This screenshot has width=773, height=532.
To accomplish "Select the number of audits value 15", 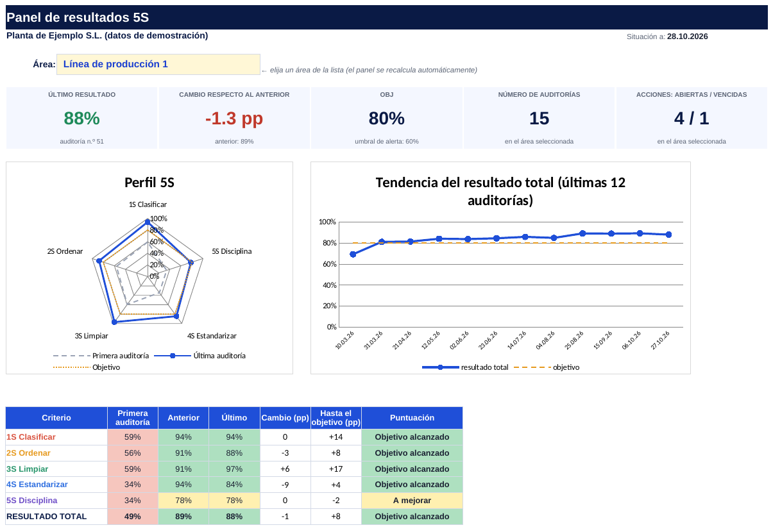I will (x=539, y=119).
